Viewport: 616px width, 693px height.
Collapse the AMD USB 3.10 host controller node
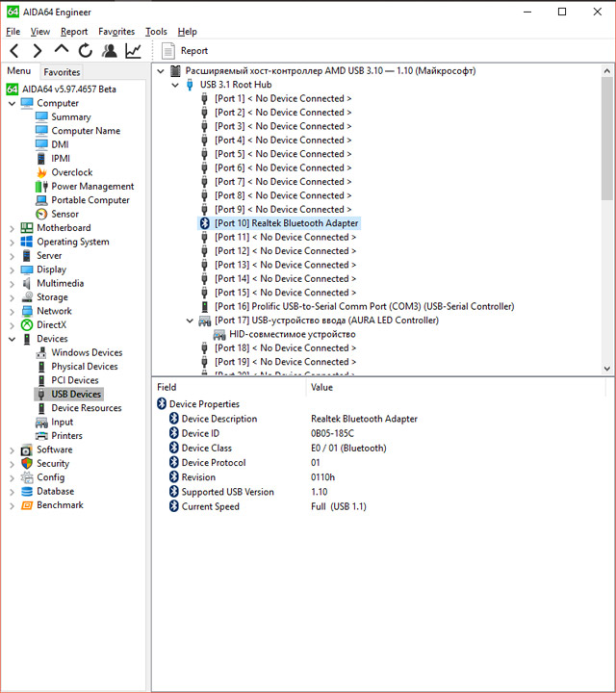tap(161, 70)
